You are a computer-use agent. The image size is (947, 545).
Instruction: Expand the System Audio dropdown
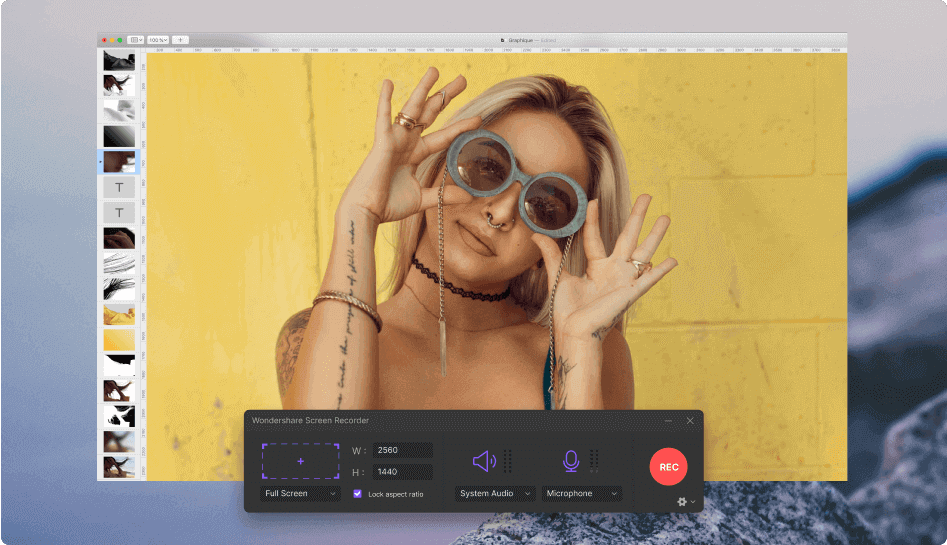[495, 494]
